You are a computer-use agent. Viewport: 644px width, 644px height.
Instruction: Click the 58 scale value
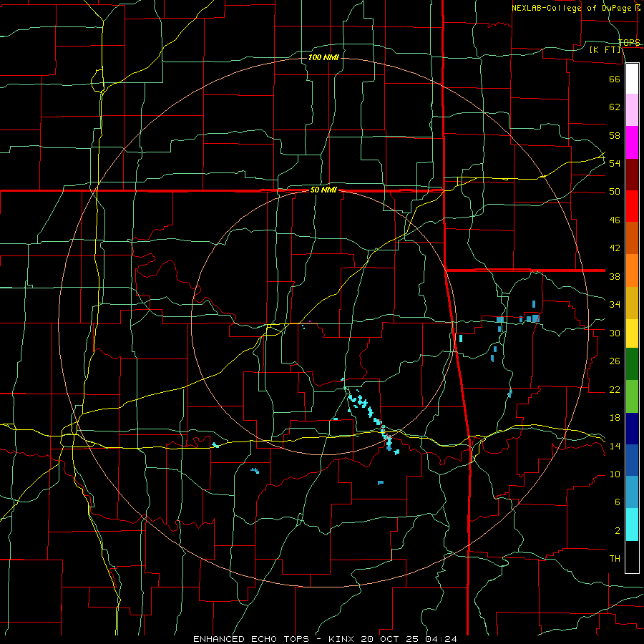click(615, 135)
